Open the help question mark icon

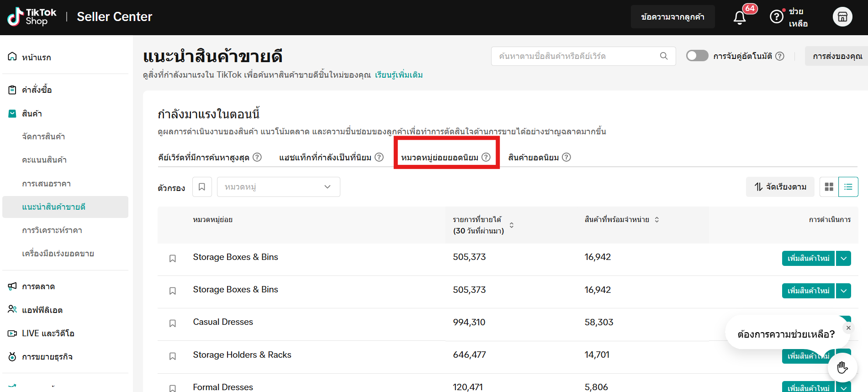pyautogui.click(x=776, y=17)
